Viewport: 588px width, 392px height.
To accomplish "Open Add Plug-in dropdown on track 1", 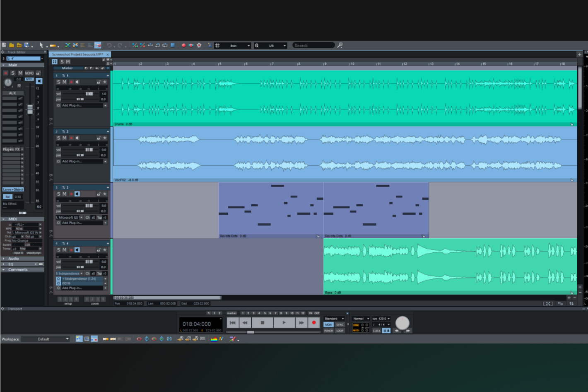I will (105, 105).
